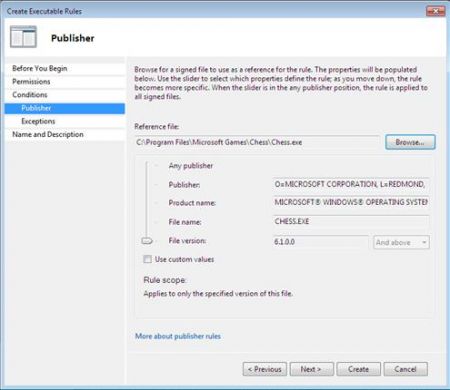Click the Publisher page title
Screen dimensions: 450x390
click(x=73, y=38)
